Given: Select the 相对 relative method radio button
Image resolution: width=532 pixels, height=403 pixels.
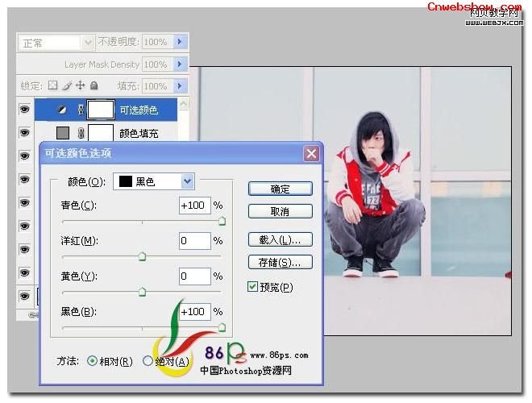Looking at the screenshot, I should 92,361.
